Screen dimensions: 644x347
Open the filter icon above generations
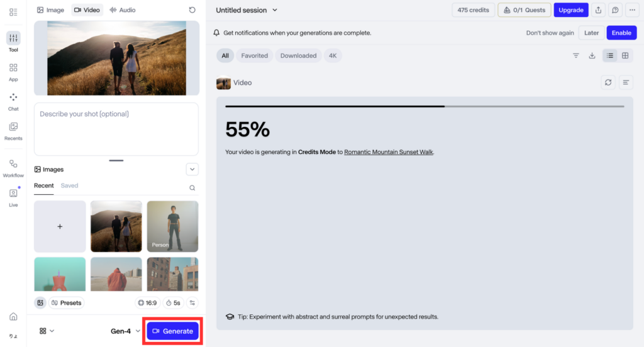(x=576, y=55)
